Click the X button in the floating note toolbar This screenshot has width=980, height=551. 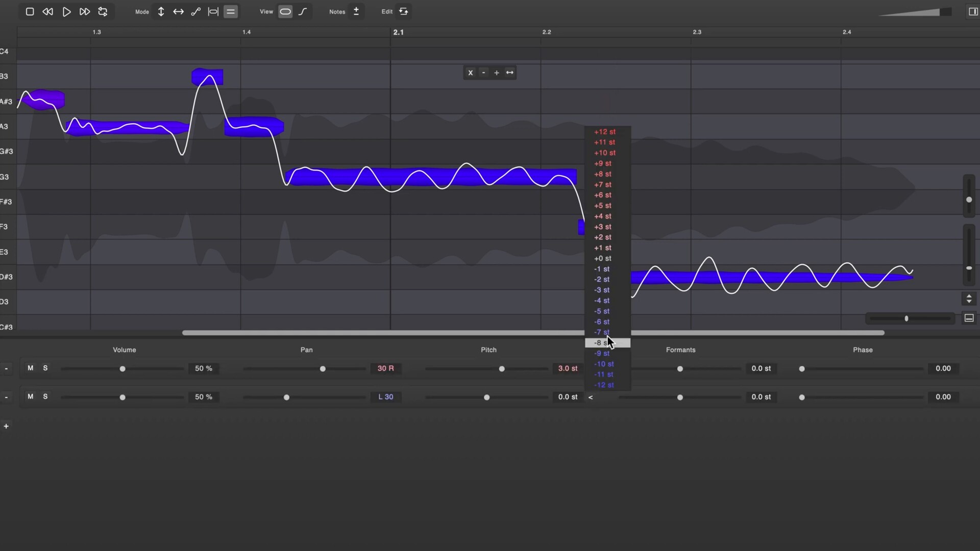pos(470,72)
